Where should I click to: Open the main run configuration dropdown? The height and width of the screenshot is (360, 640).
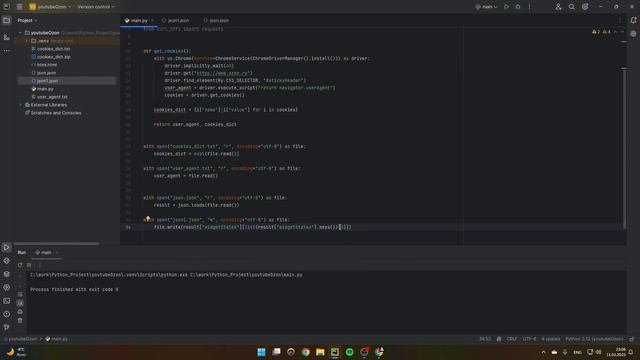point(487,7)
